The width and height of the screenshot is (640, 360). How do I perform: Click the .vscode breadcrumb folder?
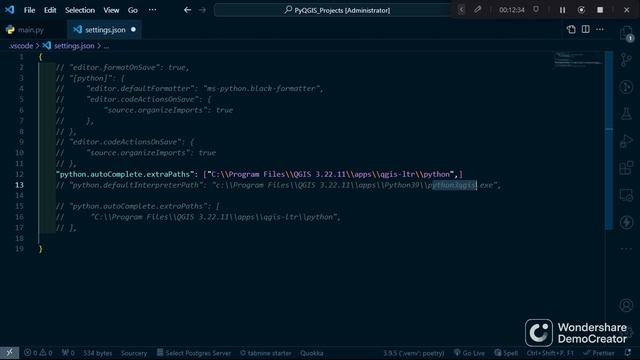pyautogui.click(x=21, y=46)
